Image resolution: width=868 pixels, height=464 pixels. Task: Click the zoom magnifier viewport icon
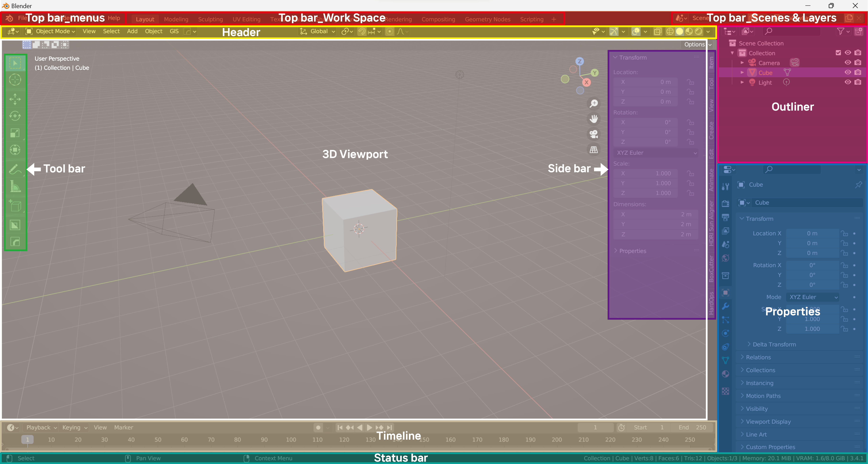[x=594, y=103]
